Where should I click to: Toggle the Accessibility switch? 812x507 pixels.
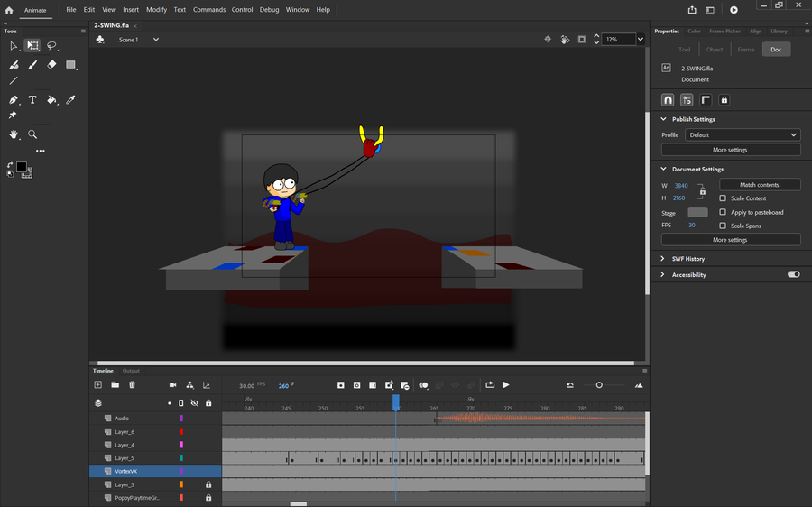coord(793,274)
